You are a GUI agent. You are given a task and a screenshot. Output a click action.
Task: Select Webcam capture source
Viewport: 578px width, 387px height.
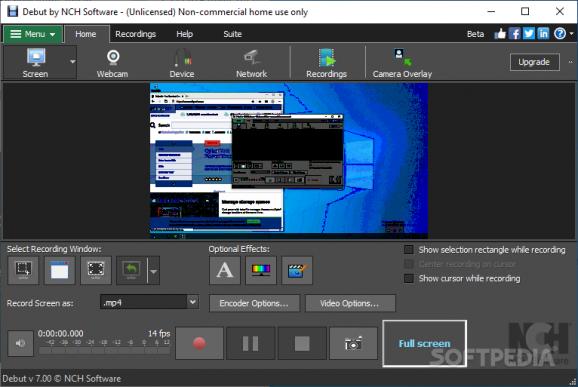(x=112, y=63)
